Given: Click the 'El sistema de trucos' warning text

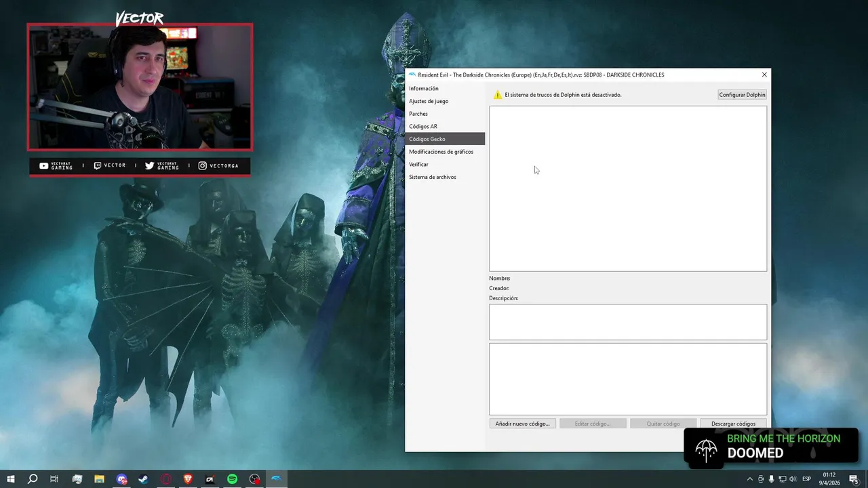Looking at the screenshot, I should [563, 95].
